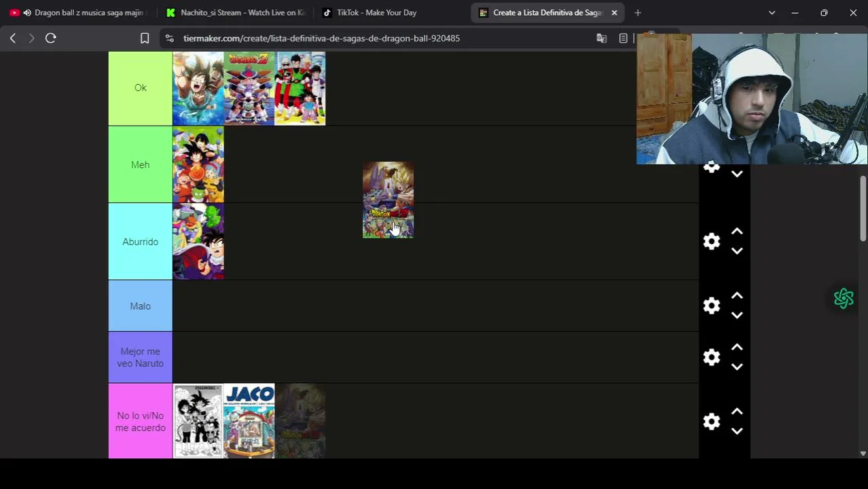
Task: Move No lo vi row up
Action: click(737, 412)
